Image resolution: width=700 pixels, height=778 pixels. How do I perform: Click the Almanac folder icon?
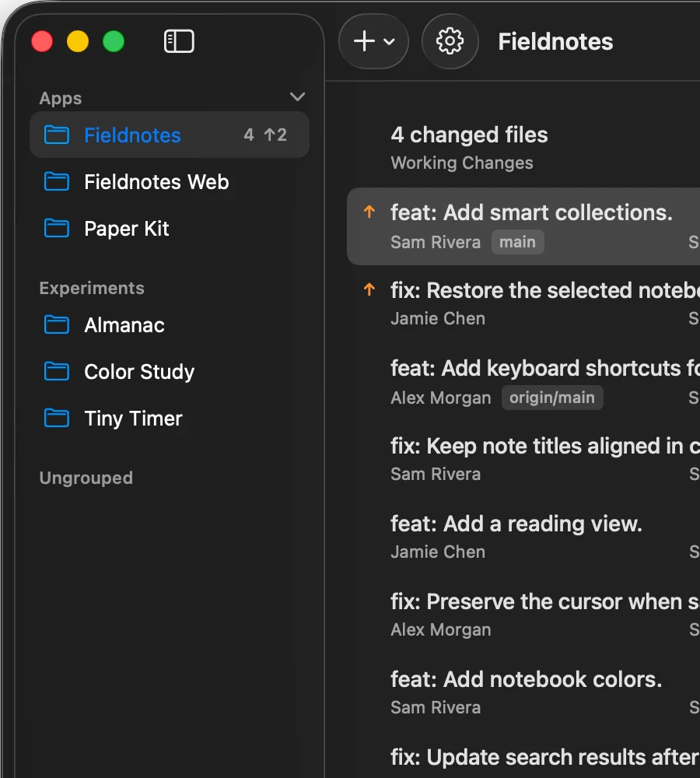(x=57, y=325)
